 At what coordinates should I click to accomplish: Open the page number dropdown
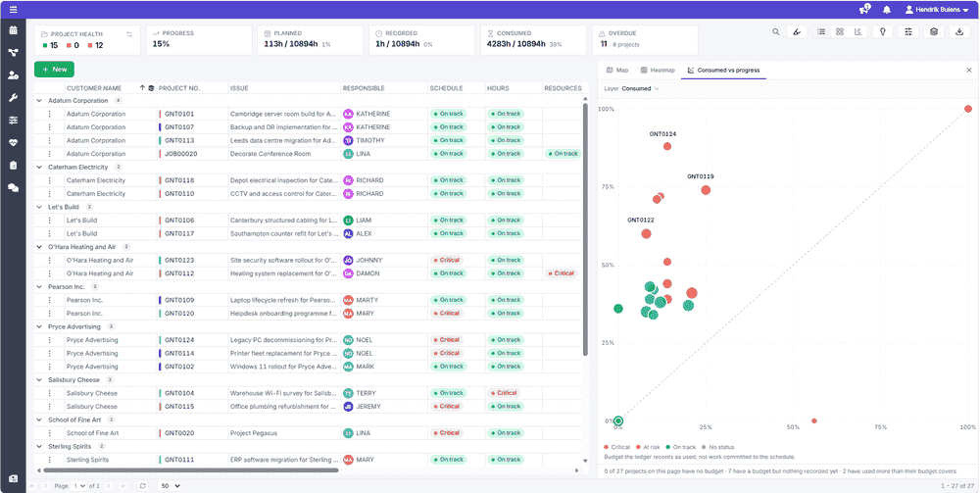[x=79, y=485]
